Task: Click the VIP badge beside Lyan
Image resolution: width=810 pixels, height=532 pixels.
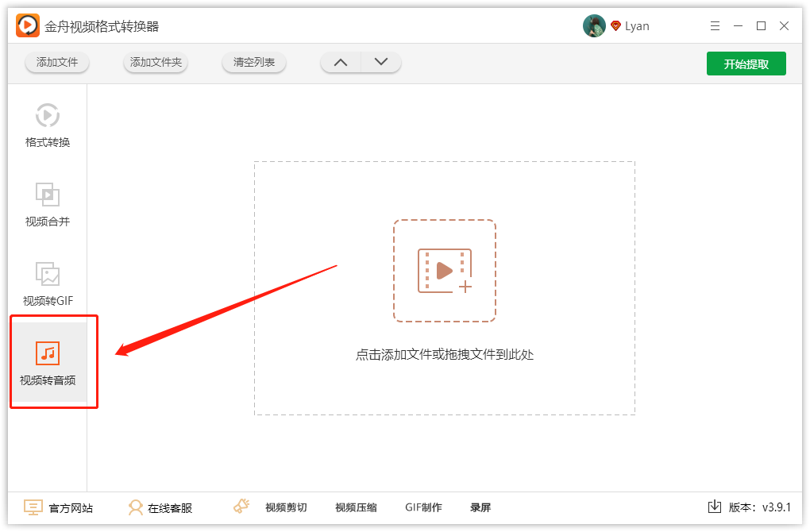Action: [615, 26]
